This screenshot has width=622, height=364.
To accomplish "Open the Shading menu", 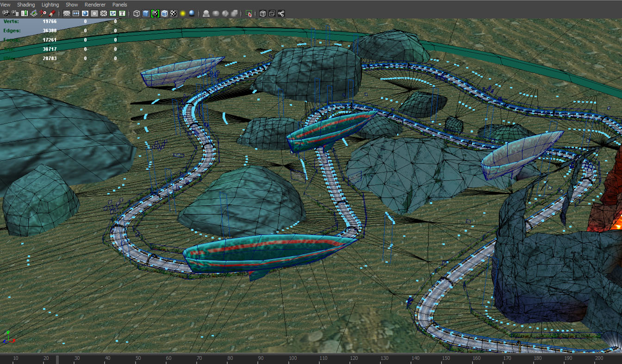I will [26, 5].
